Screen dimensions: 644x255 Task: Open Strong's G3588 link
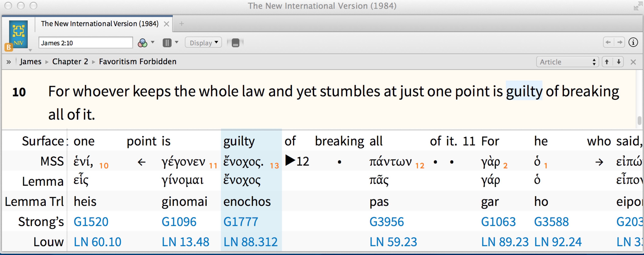(x=551, y=222)
